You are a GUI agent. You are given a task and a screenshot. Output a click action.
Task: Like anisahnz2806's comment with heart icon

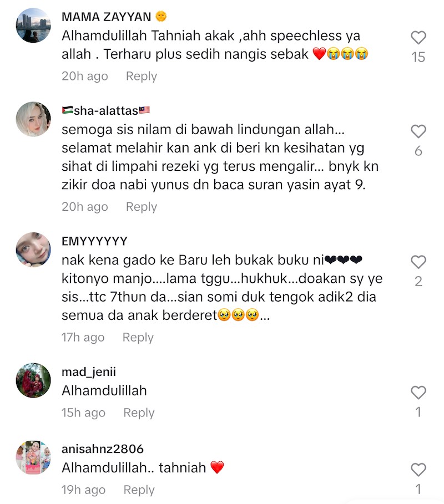(418, 470)
